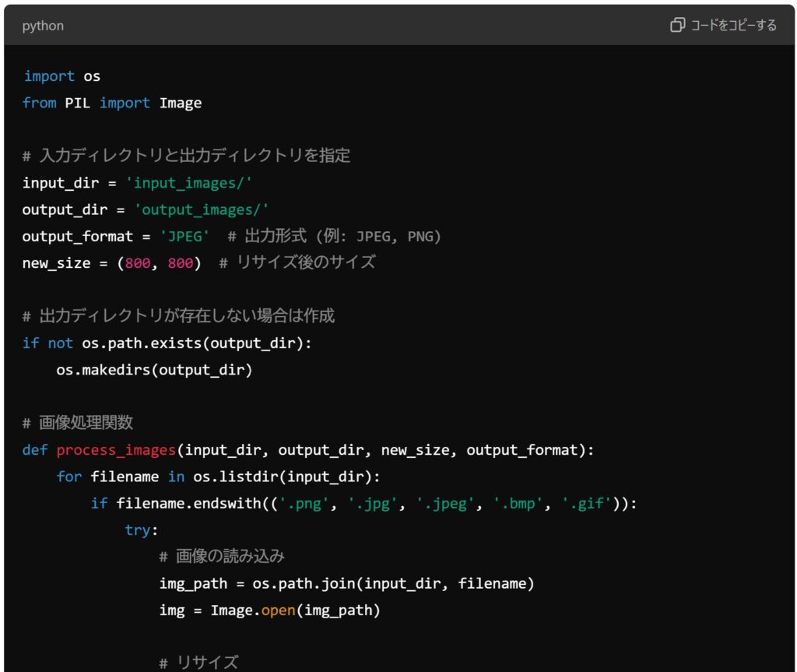
Task: Click the 'from PIL import Image' line
Action: 112,103
